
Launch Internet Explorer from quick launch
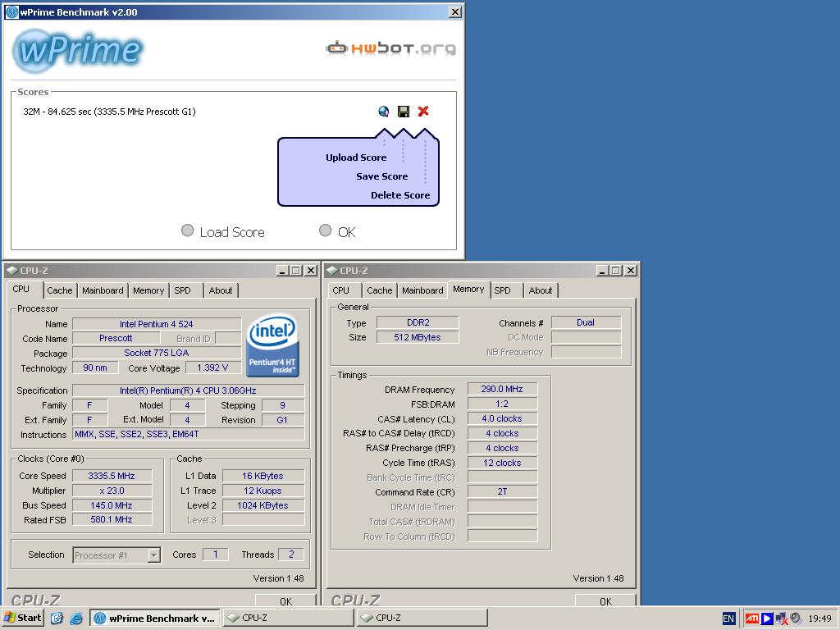tap(76, 619)
